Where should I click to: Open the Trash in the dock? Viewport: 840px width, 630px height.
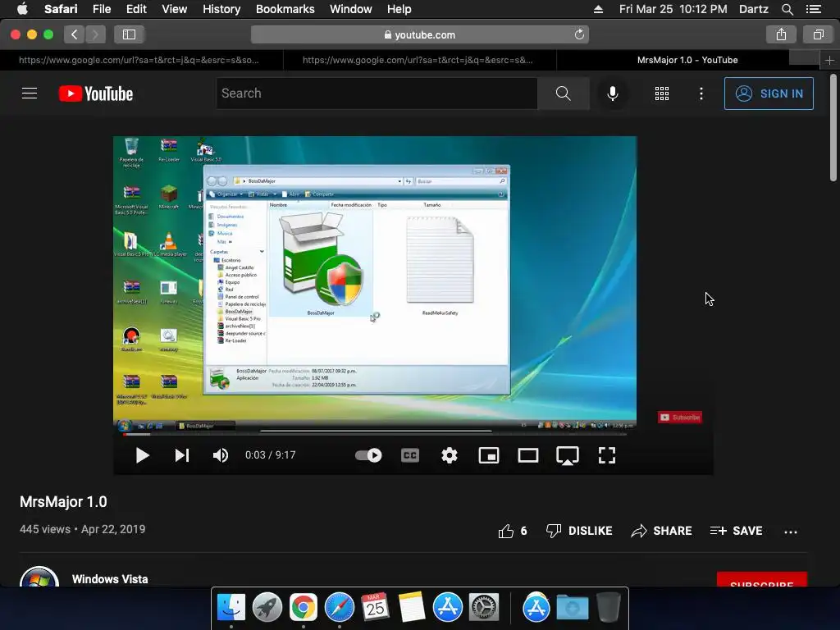click(608, 608)
